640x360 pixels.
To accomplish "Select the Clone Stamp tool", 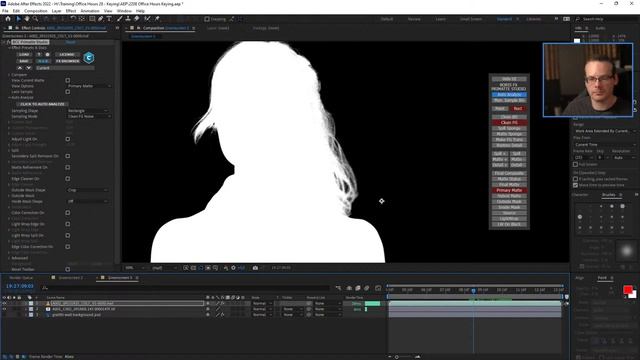I will 128,19.
